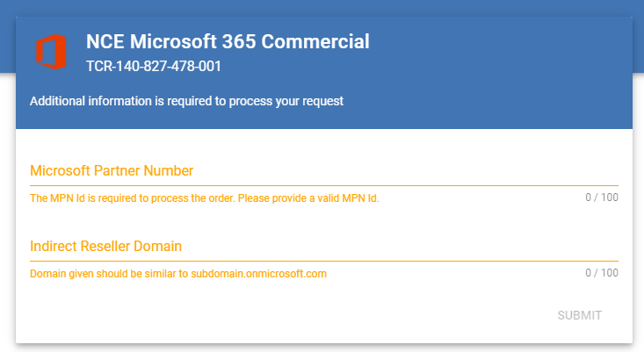Click the Submit button

[x=579, y=315]
